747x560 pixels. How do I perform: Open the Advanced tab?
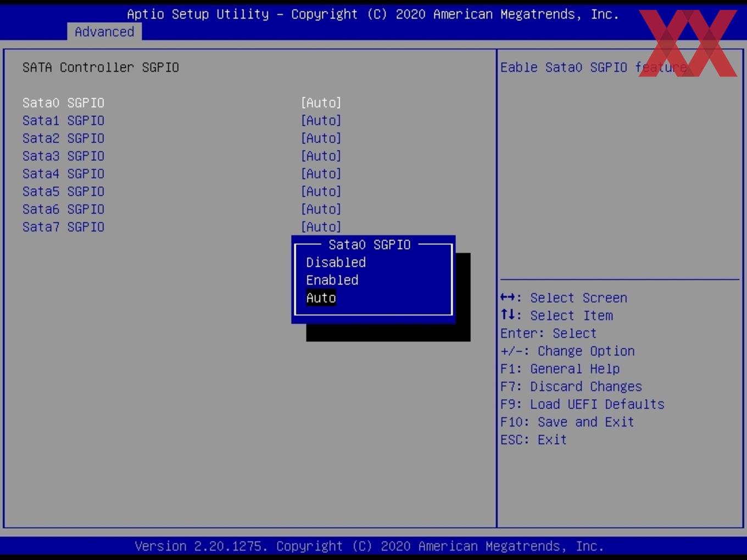click(x=104, y=32)
